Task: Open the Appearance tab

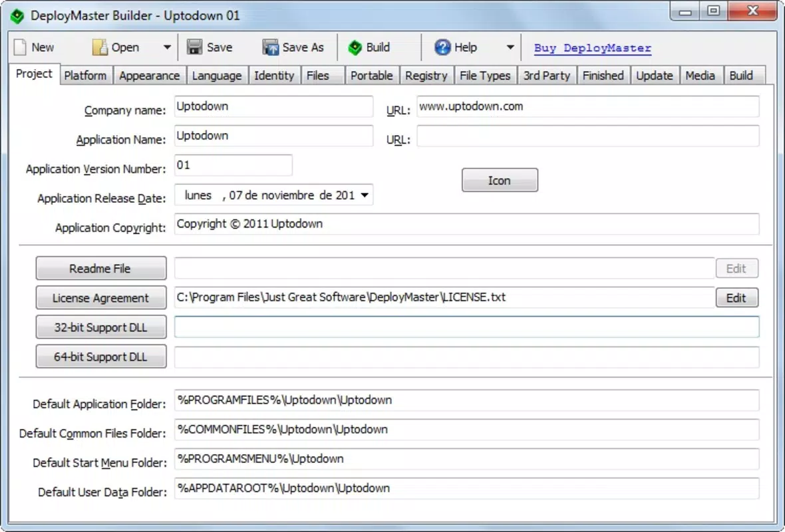Action: click(149, 76)
